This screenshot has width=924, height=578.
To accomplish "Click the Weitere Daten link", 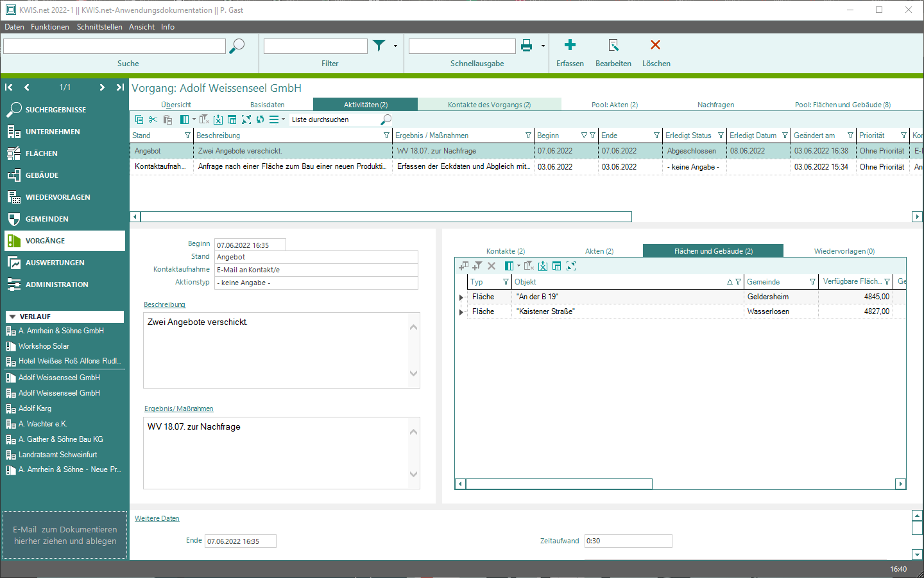I will coord(157,518).
